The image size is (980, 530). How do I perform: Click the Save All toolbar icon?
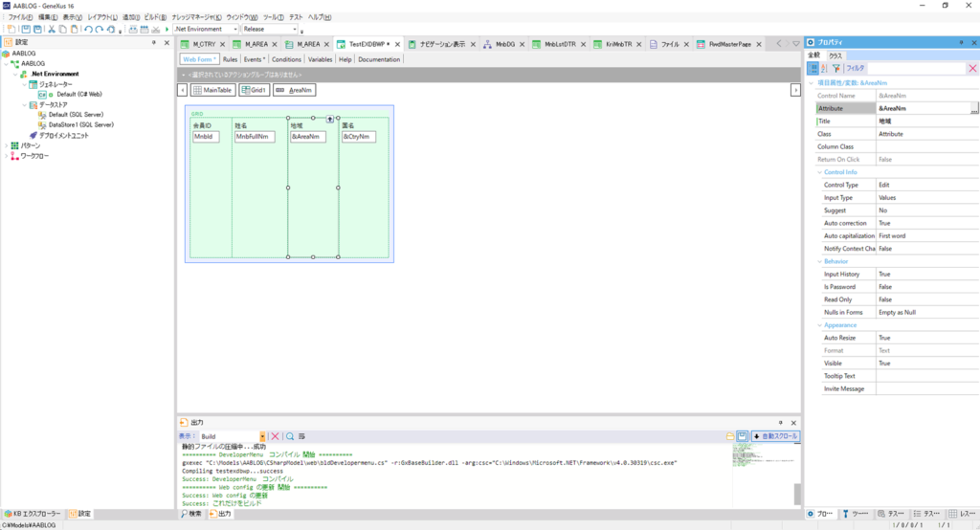click(x=37, y=30)
